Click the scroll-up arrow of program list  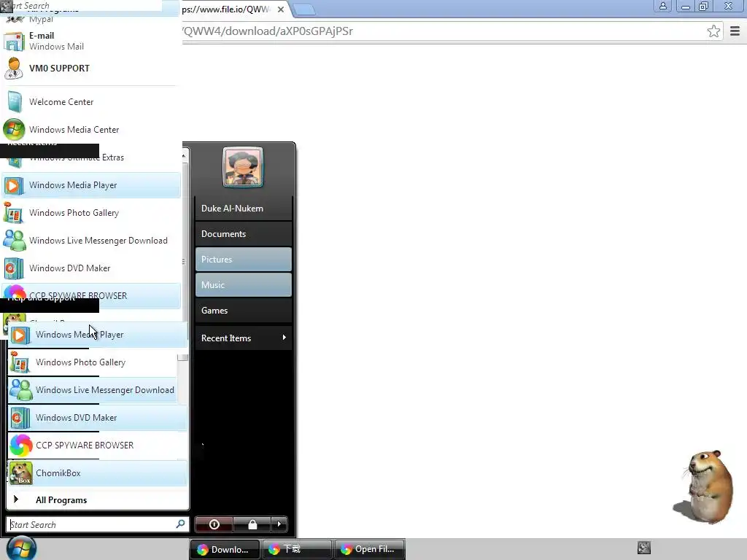[184, 156]
